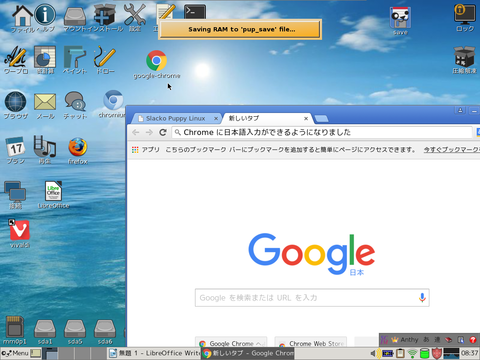Reload the page in Chrome

click(163, 132)
